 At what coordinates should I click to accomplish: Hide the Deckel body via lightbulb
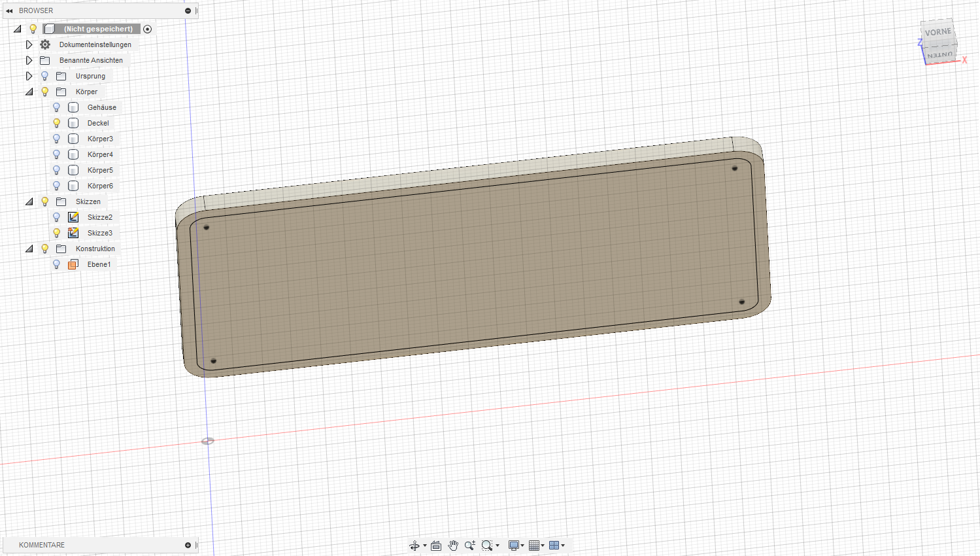pyautogui.click(x=57, y=123)
